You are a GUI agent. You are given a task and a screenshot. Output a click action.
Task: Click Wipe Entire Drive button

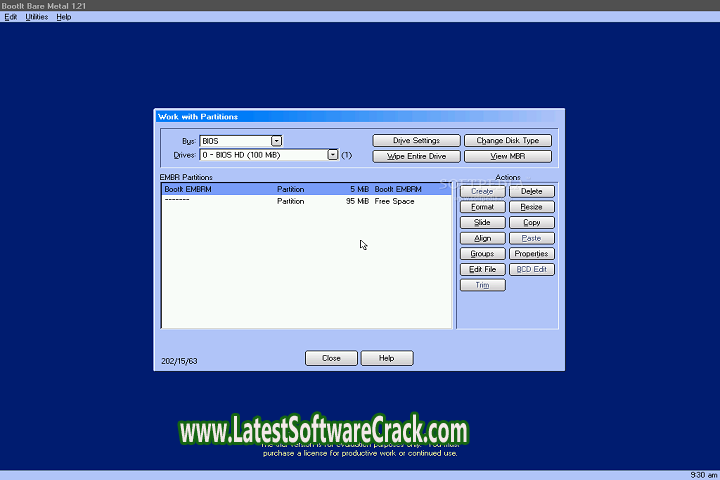pos(416,156)
